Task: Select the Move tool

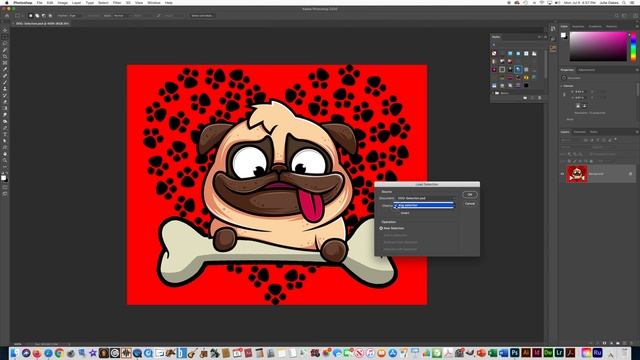Action: pos(4,30)
